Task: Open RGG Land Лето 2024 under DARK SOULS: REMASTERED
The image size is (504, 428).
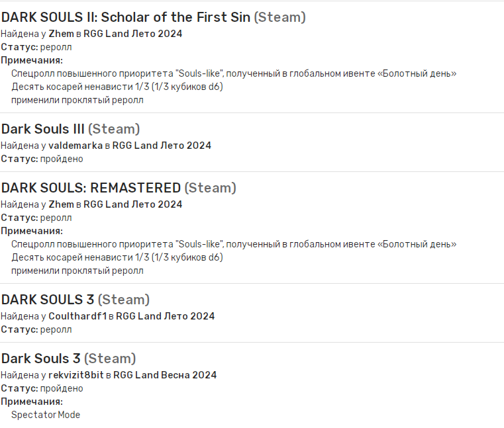Action: point(132,204)
